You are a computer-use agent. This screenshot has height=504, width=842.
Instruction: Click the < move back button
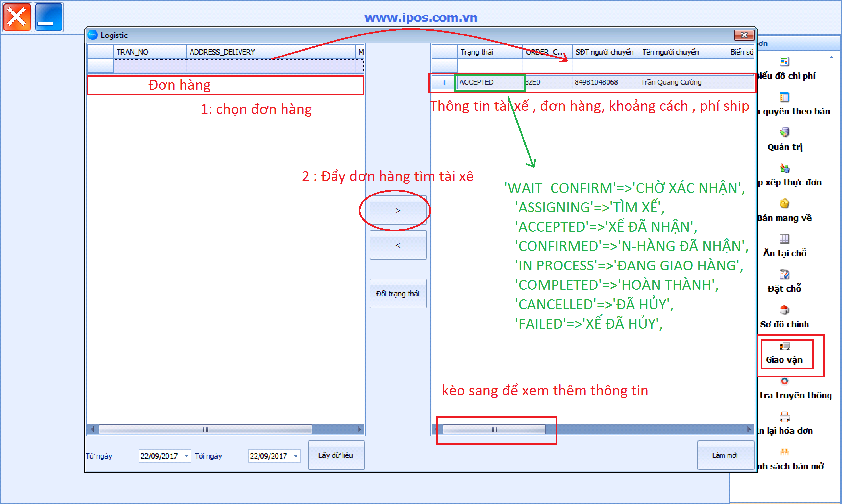tap(398, 245)
